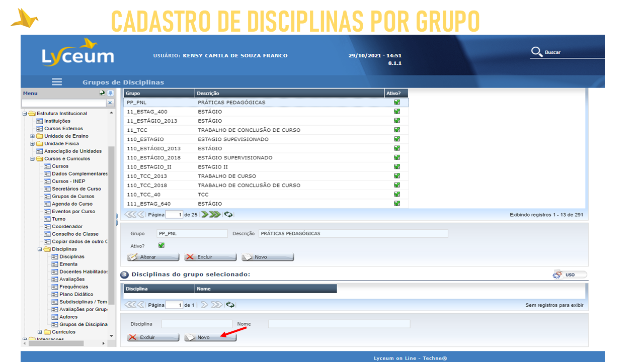Open Cursos Externos in the menu tree
The image size is (644, 362).
pos(63,128)
